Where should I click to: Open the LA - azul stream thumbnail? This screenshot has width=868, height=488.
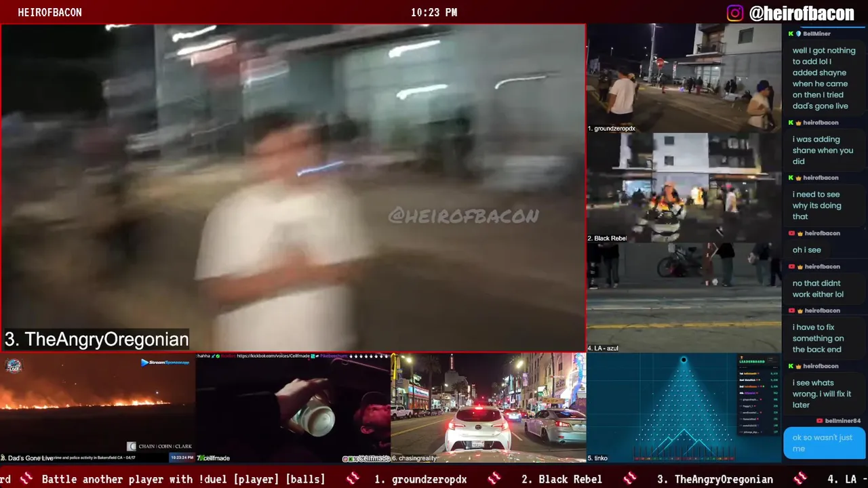click(x=684, y=298)
